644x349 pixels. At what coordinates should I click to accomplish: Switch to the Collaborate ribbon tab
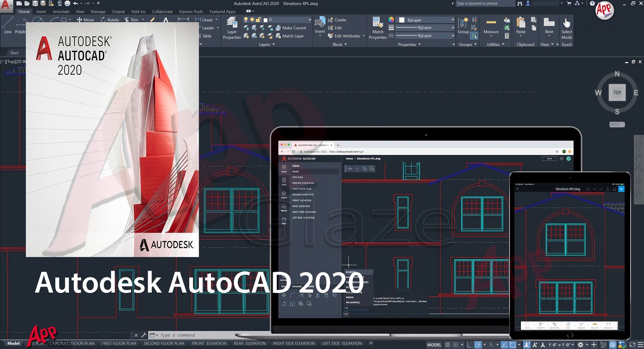pos(162,12)
